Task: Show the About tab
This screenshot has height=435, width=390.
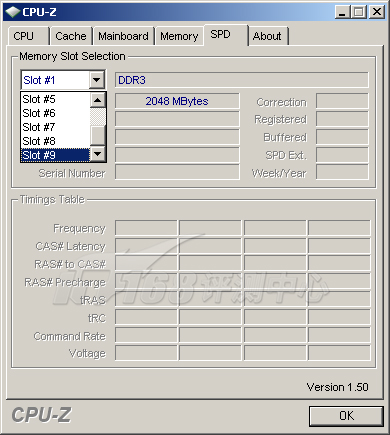Action: pos(268,36)
